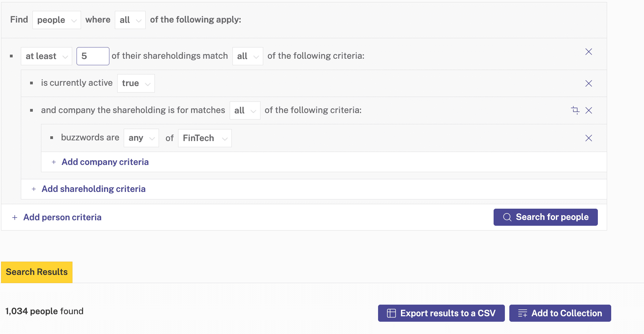Open the 'true' value dropdown
The width and height of the screenshot is (644, 334).
[136, 83]
